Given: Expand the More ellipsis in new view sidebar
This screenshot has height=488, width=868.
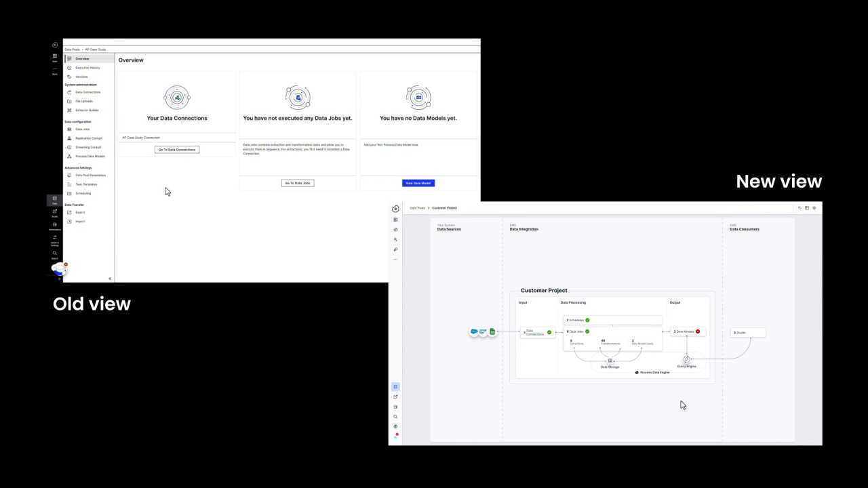Looking at the screenshot, I should coord(395,259).
